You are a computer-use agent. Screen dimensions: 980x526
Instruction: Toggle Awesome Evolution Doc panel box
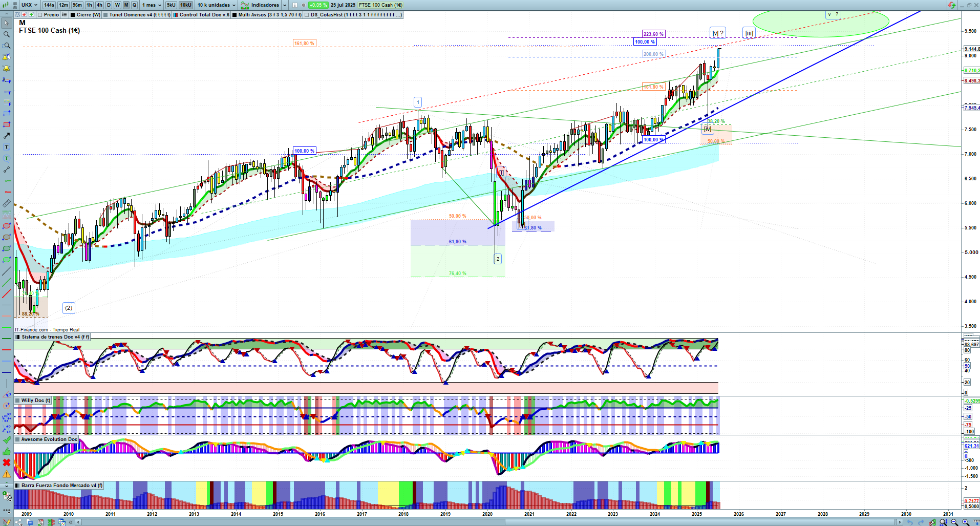click(18, 439)
